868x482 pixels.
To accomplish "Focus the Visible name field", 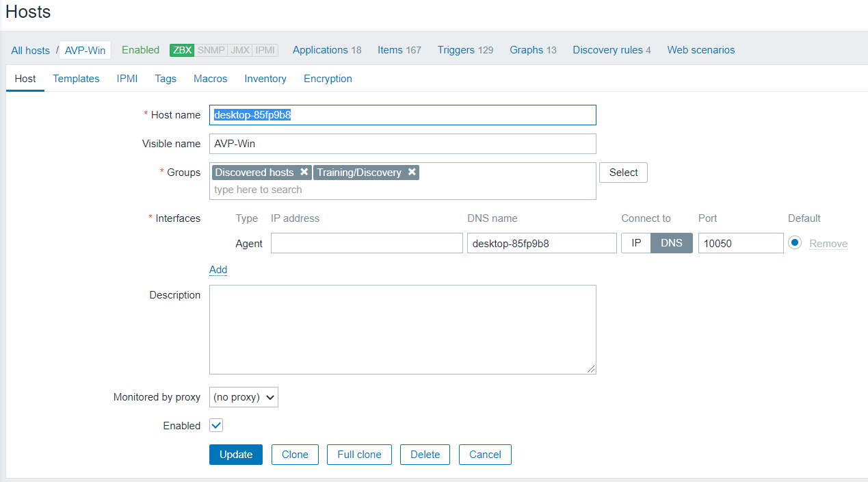I will (403, 144).
